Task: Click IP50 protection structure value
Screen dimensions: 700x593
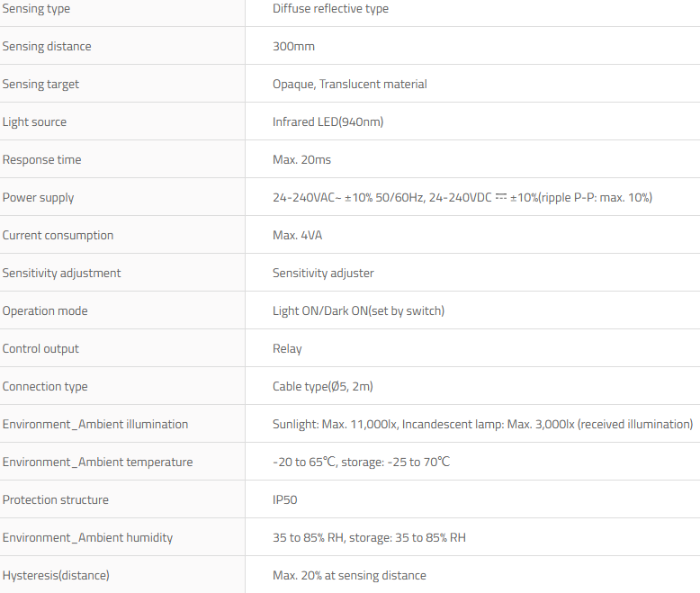Action: coord(284,500)
